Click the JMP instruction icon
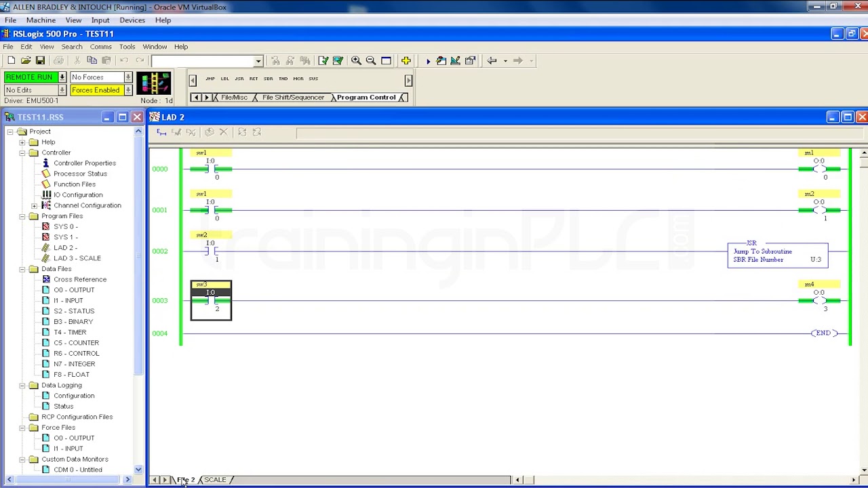This screenshot has width=868, height=488. 210,79
